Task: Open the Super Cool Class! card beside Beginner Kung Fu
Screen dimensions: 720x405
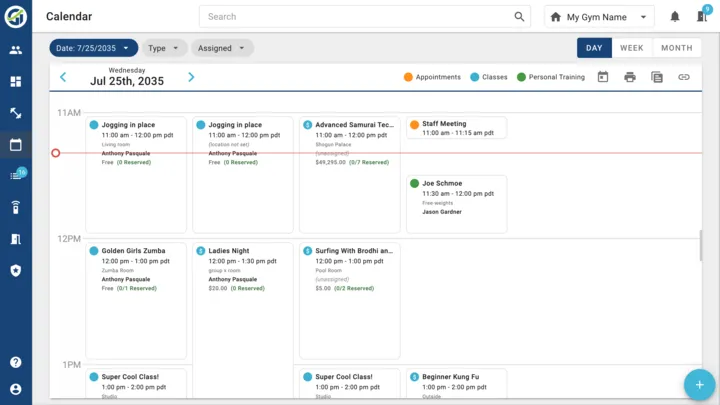Action: [349, 384]
